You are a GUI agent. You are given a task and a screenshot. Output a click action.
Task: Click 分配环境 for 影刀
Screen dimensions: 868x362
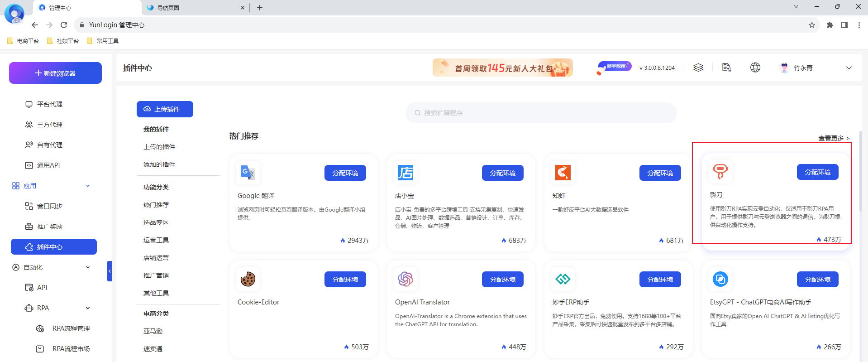(x=818, y=172)
